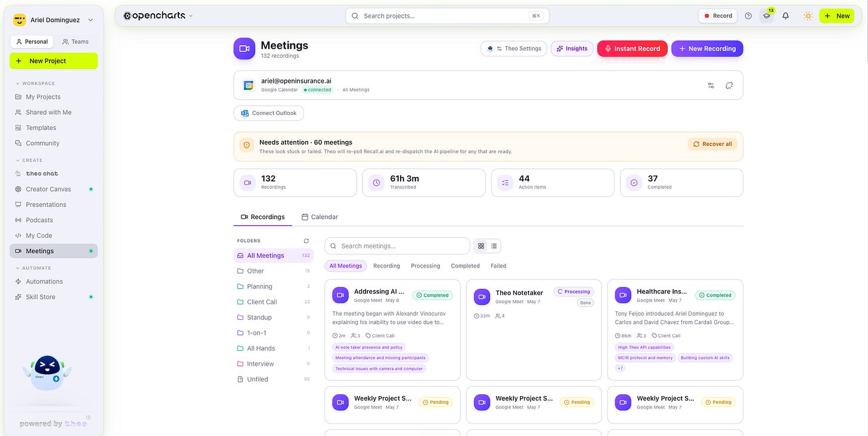Image resolution: width=868 pixels, height=436 pixels.
Task: Filter meetings by Recording status
Action: [386, 266]
